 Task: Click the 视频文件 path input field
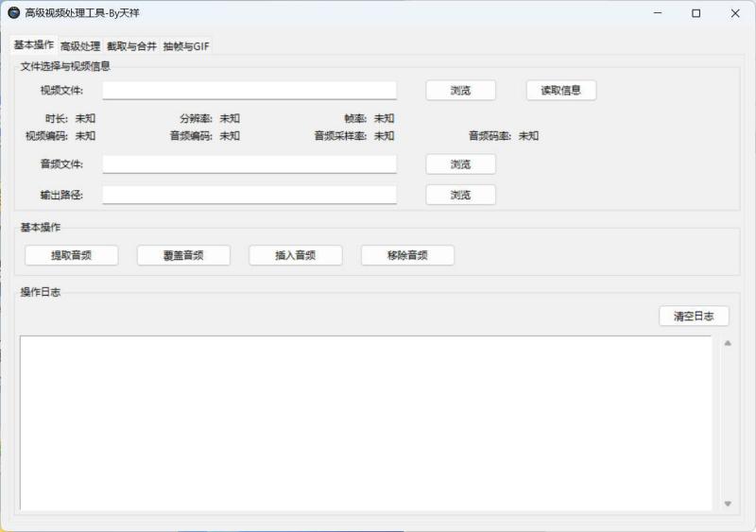(x=249, y=91)
